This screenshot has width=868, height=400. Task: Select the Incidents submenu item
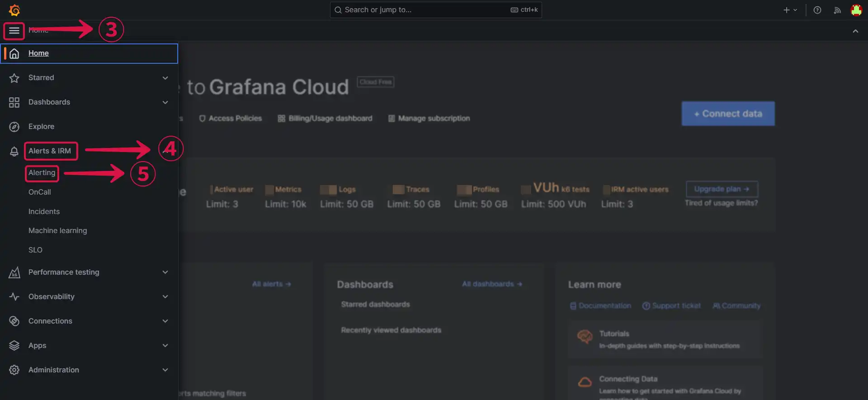pos(44,212)
